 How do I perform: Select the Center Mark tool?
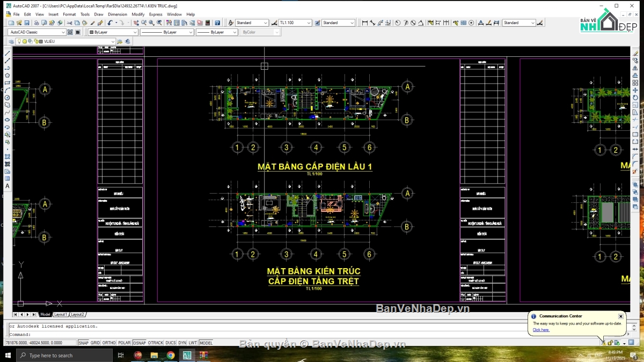(471, 23)
